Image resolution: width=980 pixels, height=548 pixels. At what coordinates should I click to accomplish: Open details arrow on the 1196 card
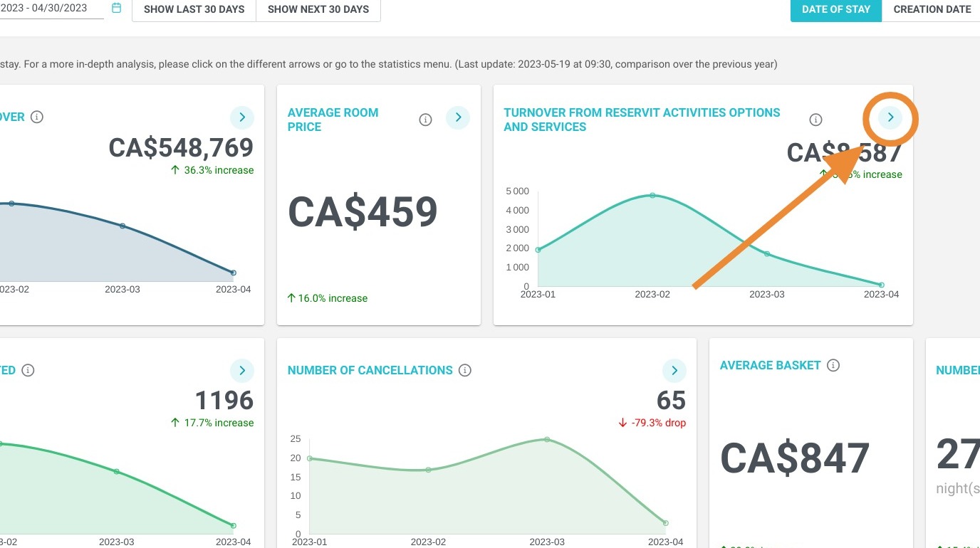242,370
